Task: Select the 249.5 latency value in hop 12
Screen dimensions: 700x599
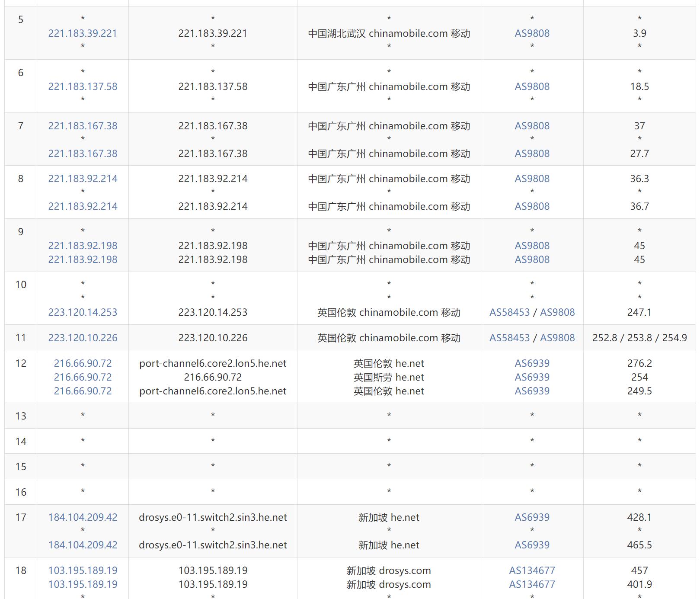Action: click(639, 391)
